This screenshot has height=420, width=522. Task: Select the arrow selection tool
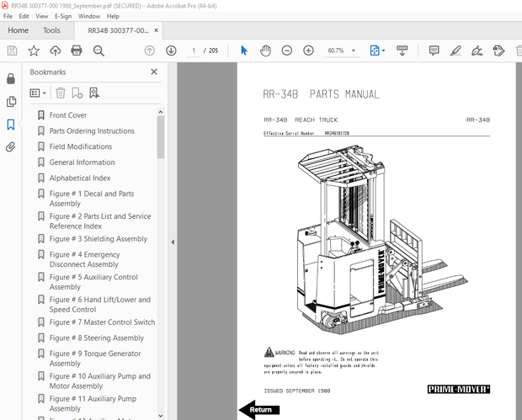pyautogui.click(x=244, y=51)
